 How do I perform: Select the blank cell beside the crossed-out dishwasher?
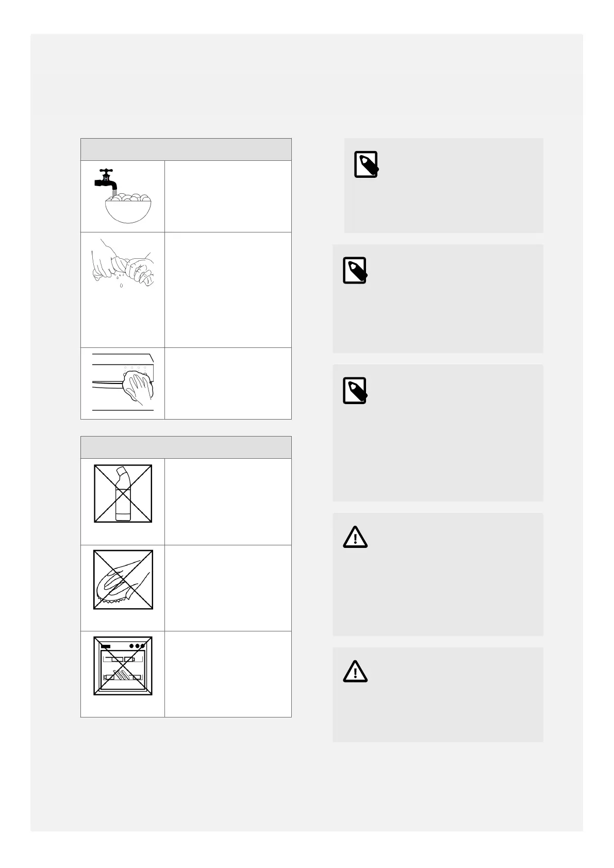pyautogui.click(x=228, y=674)
